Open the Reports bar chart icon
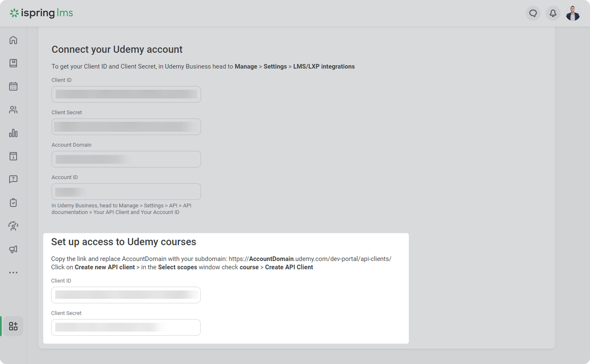The height and width of the screenshot is (364, 590). click(13, 133)
